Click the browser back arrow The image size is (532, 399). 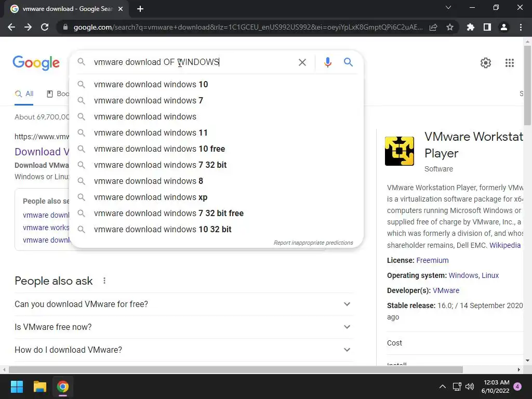coord(11,27)
